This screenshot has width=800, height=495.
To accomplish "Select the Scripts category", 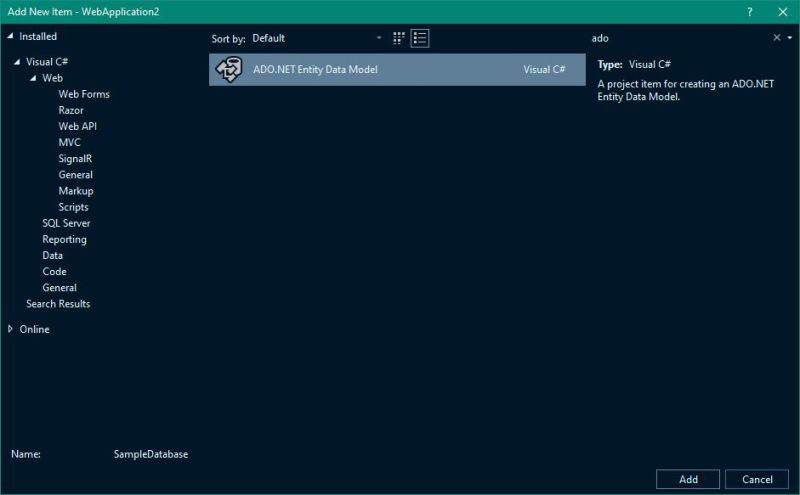I will tap(73, 207).
